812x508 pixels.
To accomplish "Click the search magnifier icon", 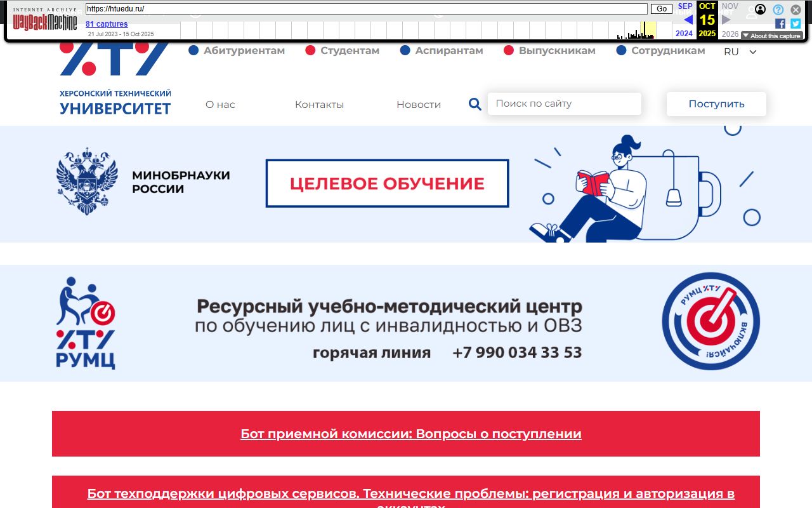I will (x=475, y=104).
